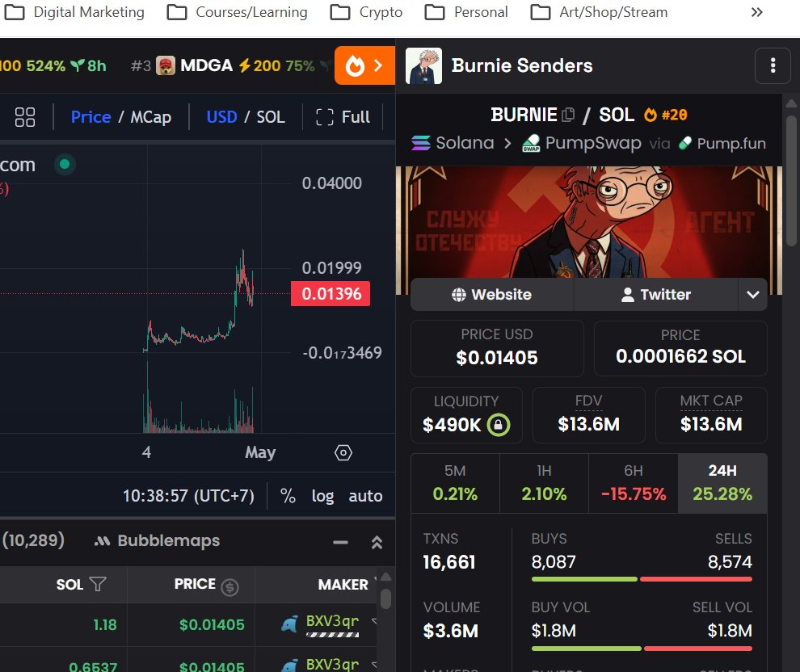Select the 24H timeframe tab
This screenshot has width=800, height=672.
pyautogui.click(x=722, y=483)
